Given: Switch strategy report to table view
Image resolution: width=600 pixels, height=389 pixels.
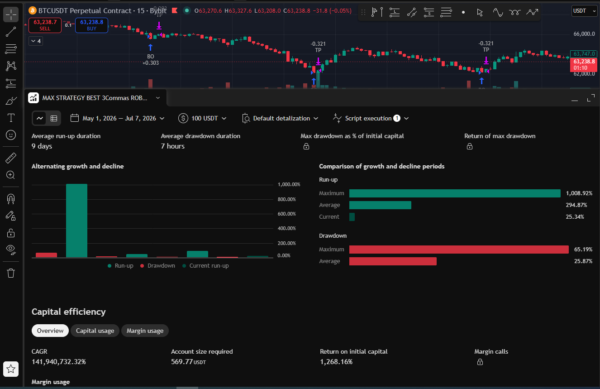Looking at the screenshot, I should coord(54,119).
